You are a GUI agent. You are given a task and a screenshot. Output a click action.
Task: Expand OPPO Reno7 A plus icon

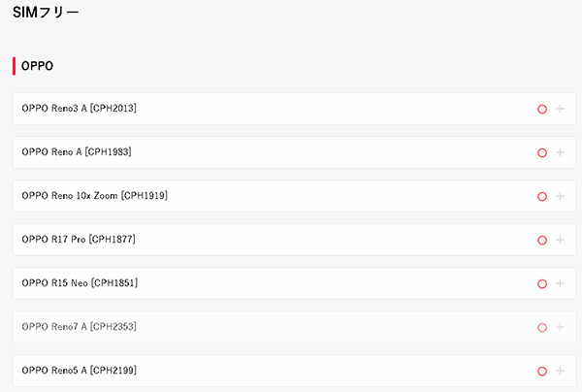coord(560,327)
